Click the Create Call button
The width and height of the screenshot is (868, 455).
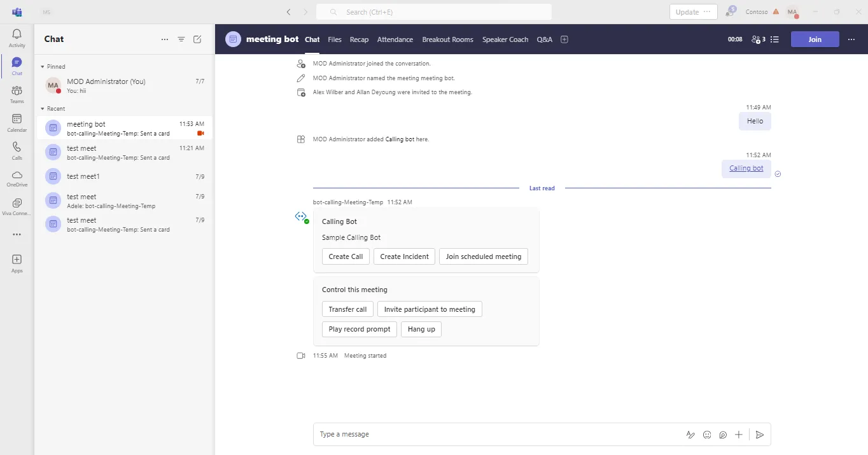pos(346,256)
